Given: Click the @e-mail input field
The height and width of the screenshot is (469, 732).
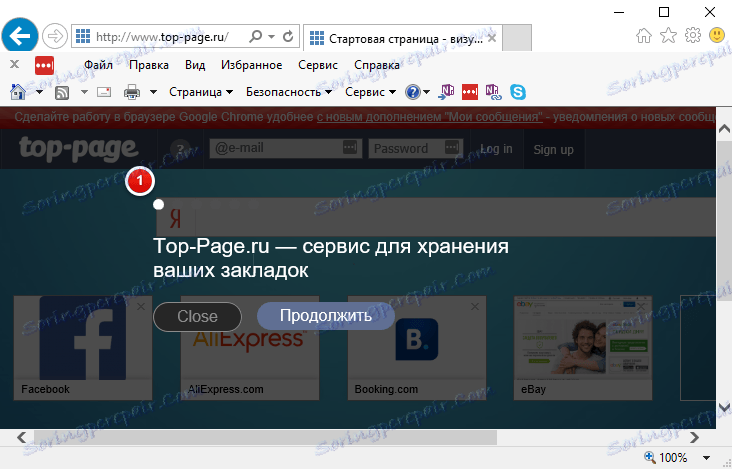Looking at the screenshot, I should (285, 148).
